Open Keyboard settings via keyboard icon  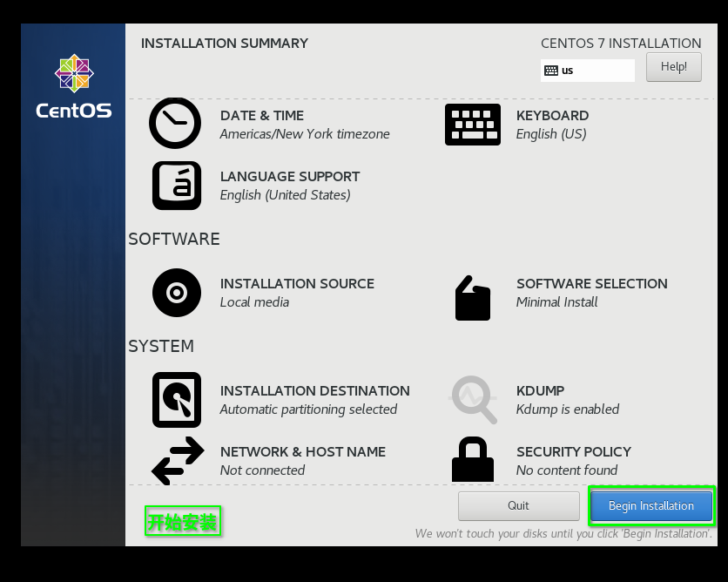click(473, 123)
